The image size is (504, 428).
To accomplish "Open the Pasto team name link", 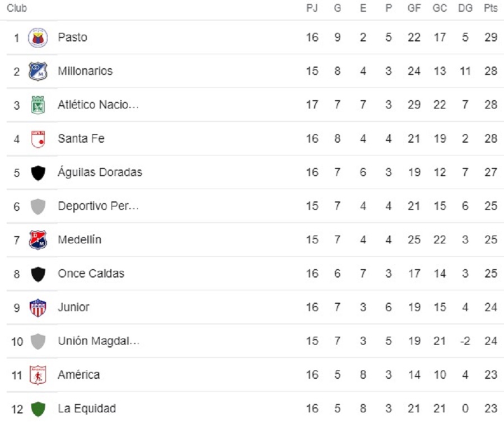I will click(72, 37).
